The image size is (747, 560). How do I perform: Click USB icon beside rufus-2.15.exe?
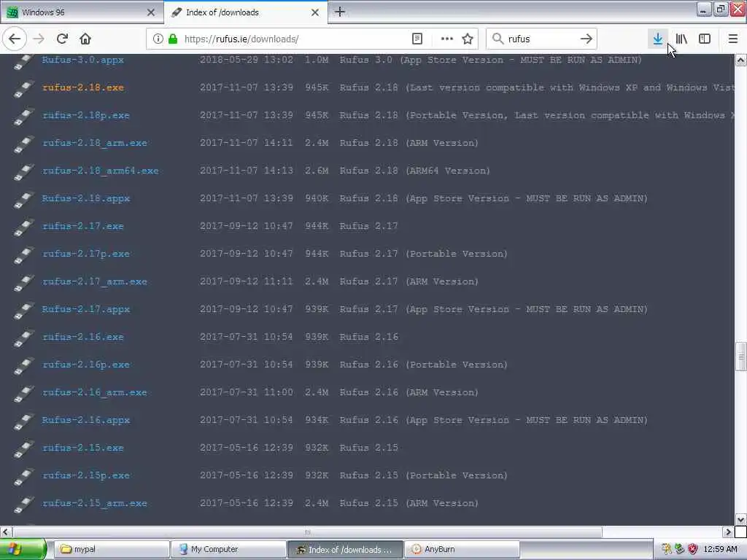24,449
